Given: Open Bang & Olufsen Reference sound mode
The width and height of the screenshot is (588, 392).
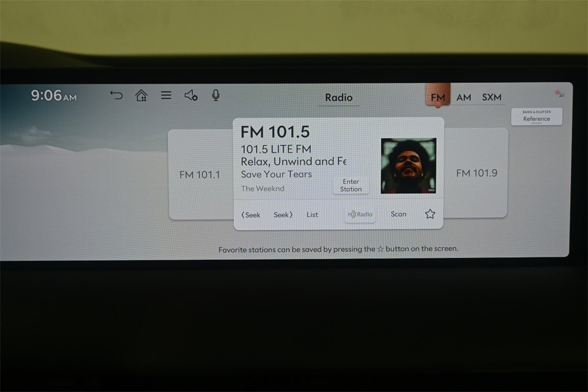Looking at the screenshot, I should coord(537,117).
